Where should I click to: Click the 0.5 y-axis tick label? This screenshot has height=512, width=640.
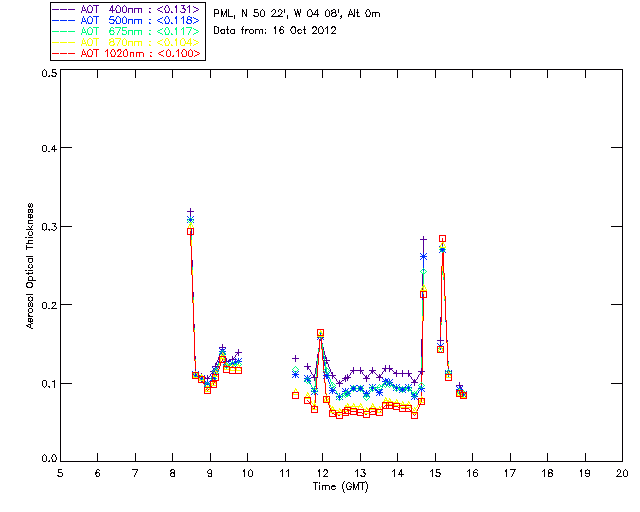pos(49,73)
